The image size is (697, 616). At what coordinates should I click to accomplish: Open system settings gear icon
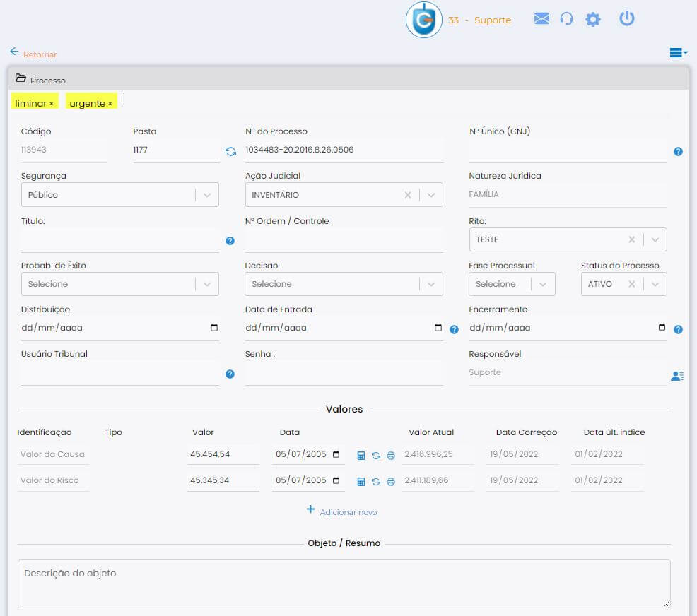pyautogui.click(x=592, y=19)
